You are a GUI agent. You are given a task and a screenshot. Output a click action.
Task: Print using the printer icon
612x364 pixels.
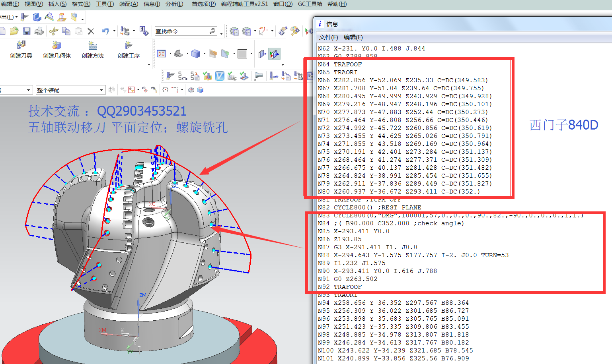(x=39, y=31)
